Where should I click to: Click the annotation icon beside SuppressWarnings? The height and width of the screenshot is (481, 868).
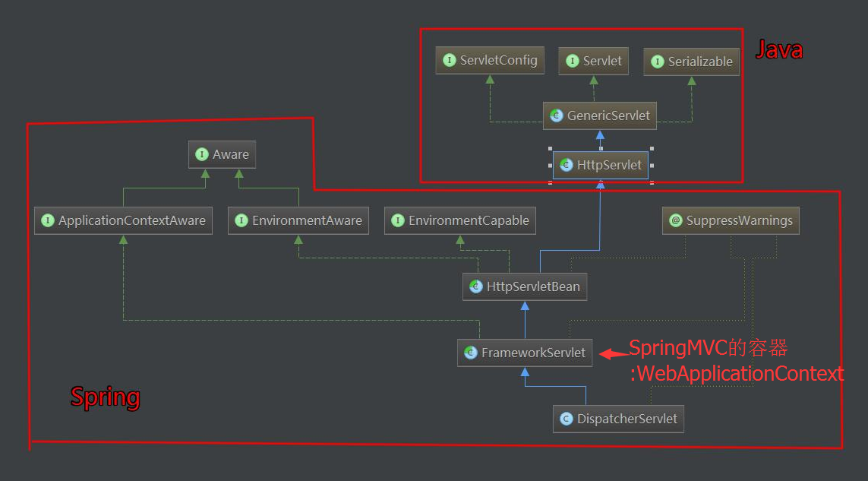pyautogui.click(x=676, y=220)
